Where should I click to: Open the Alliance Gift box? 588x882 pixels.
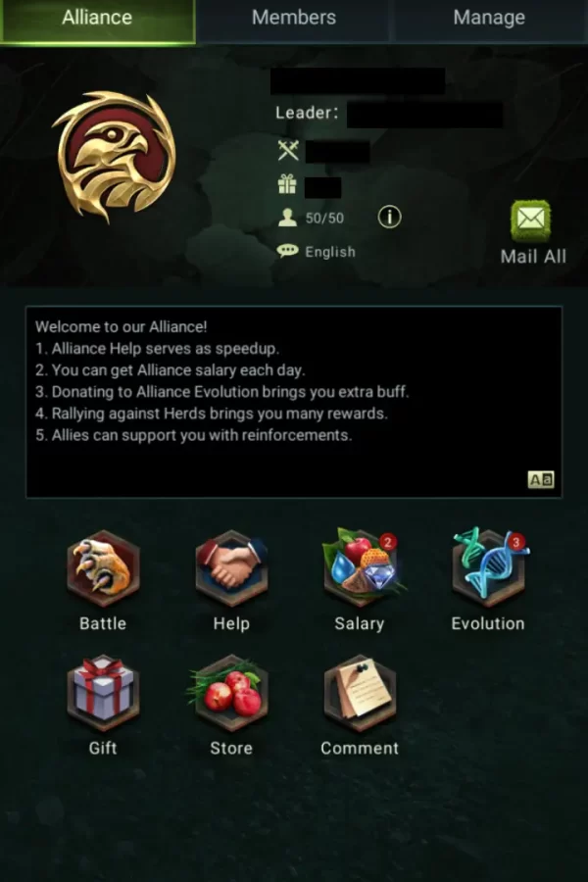[103, 693]
